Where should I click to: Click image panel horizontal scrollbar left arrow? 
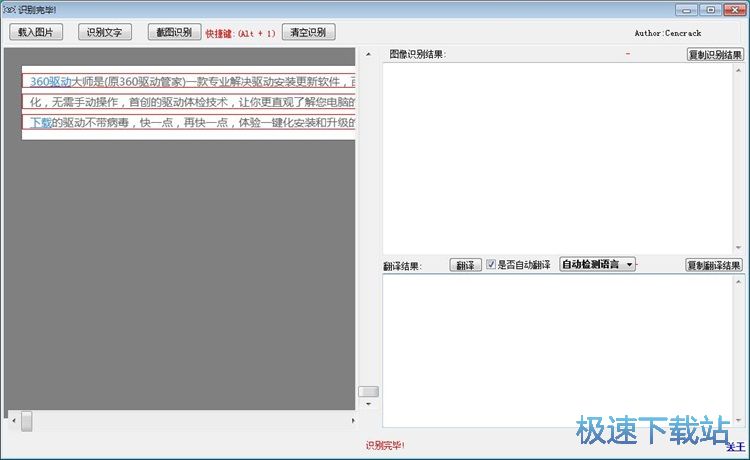tap(14, 421)
